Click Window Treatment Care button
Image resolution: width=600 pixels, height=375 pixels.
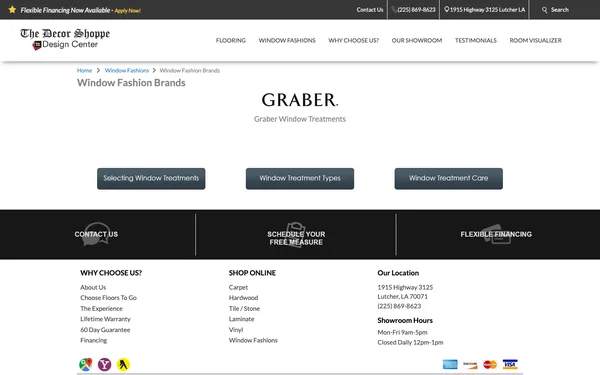coord(448,179)
